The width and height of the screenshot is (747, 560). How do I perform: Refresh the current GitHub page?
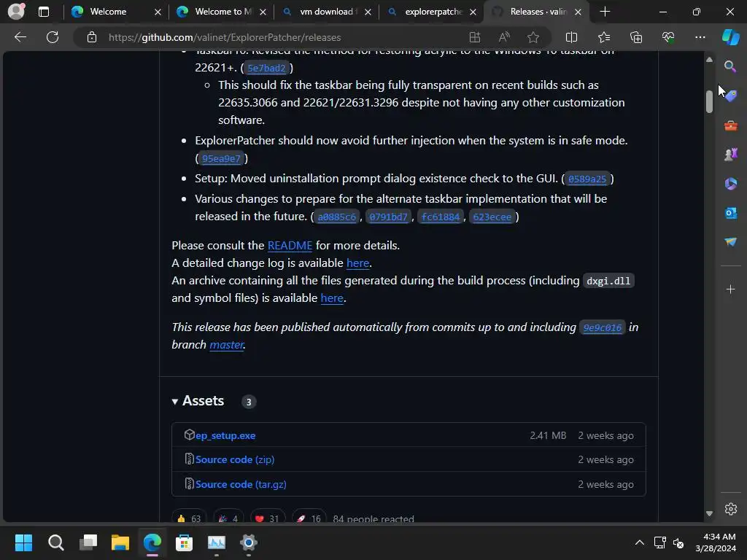tap(53, 37)
